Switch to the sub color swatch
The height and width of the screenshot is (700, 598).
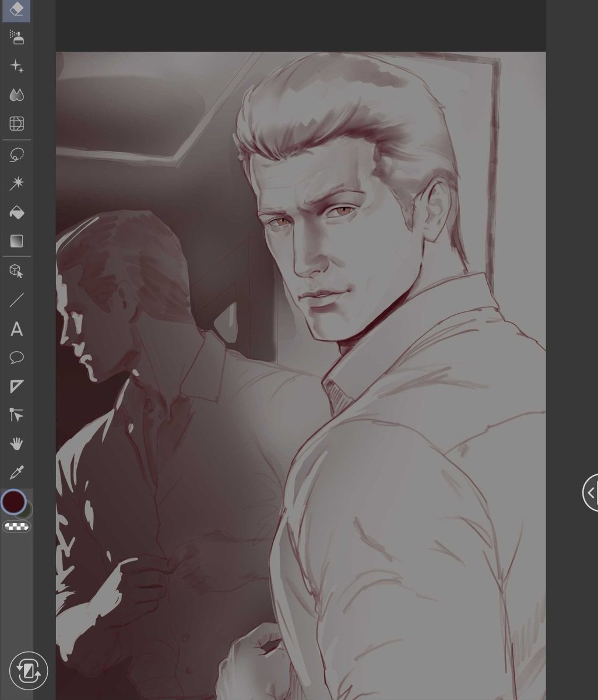[27, 512]
